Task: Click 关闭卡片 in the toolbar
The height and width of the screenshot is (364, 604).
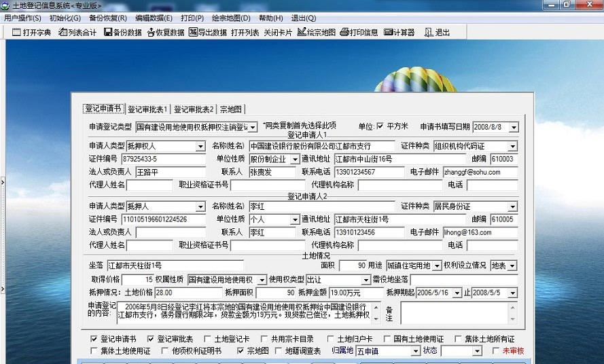Action: [278, 33]
